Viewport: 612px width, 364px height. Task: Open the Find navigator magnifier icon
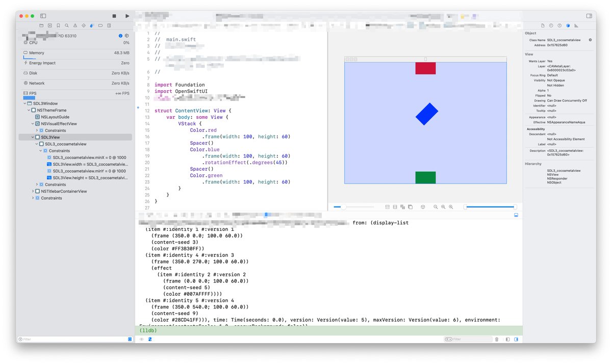tap(66, 25)
